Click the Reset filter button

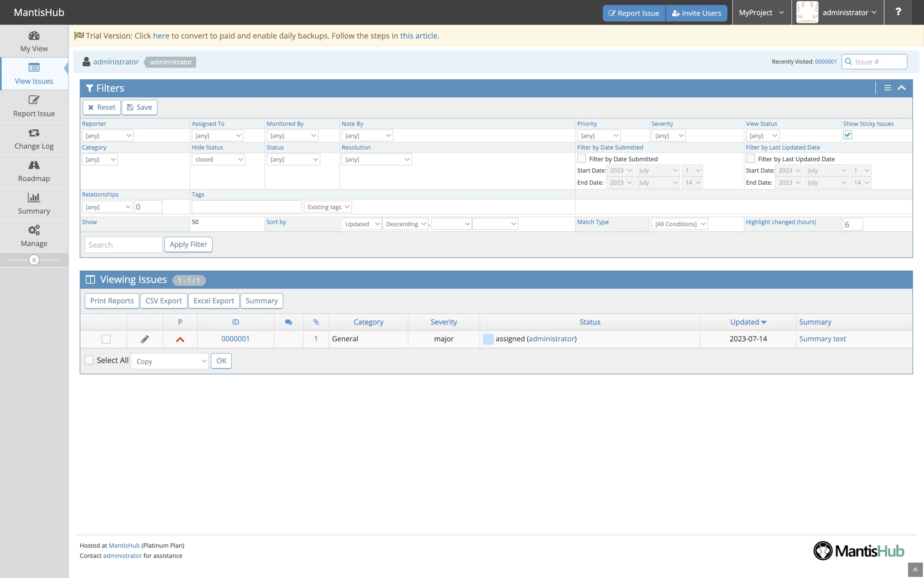[102, 108]
